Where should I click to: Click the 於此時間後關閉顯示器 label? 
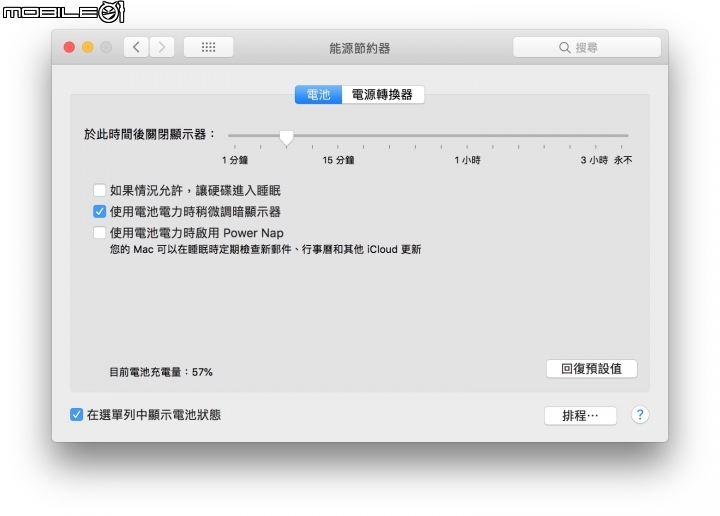pos(149,134)
